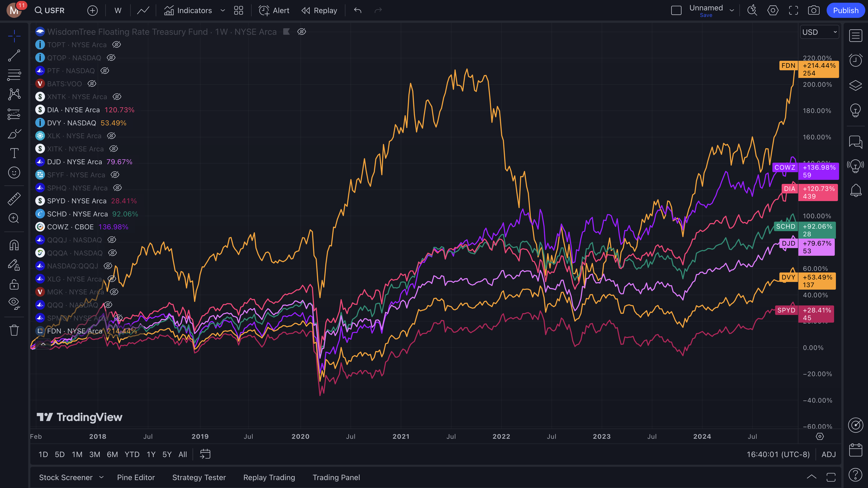Open the go to date picker
This screenshot has height=488, width=868.
click(205, 454)
